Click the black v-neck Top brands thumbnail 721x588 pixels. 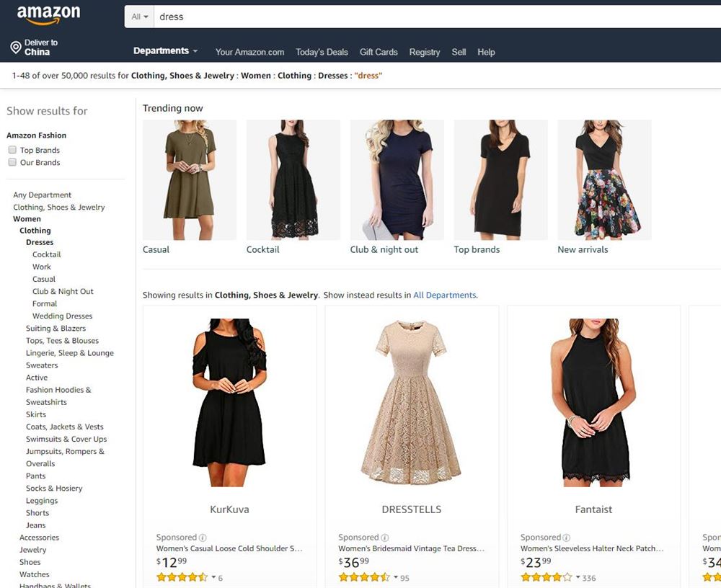click(x=501, y=179)
